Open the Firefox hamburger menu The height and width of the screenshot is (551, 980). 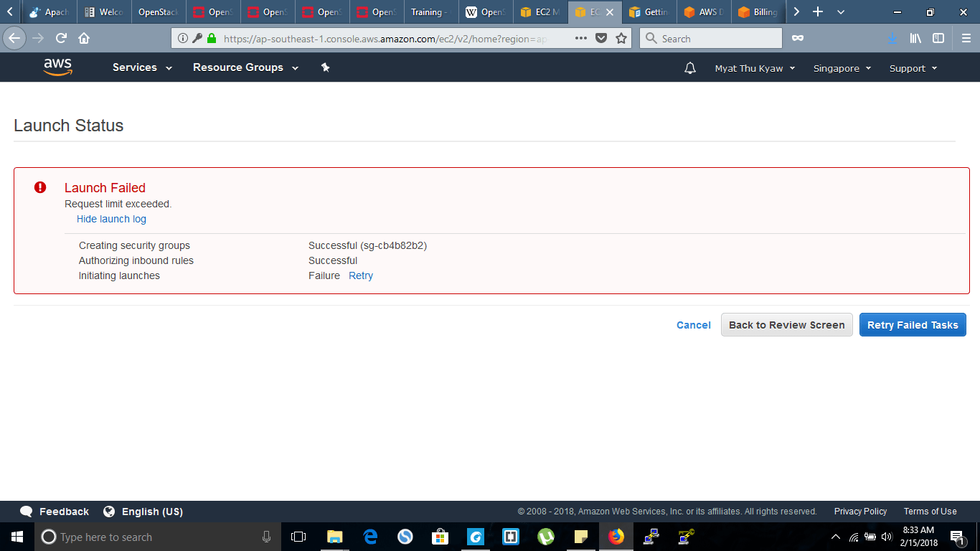(965, 38)
